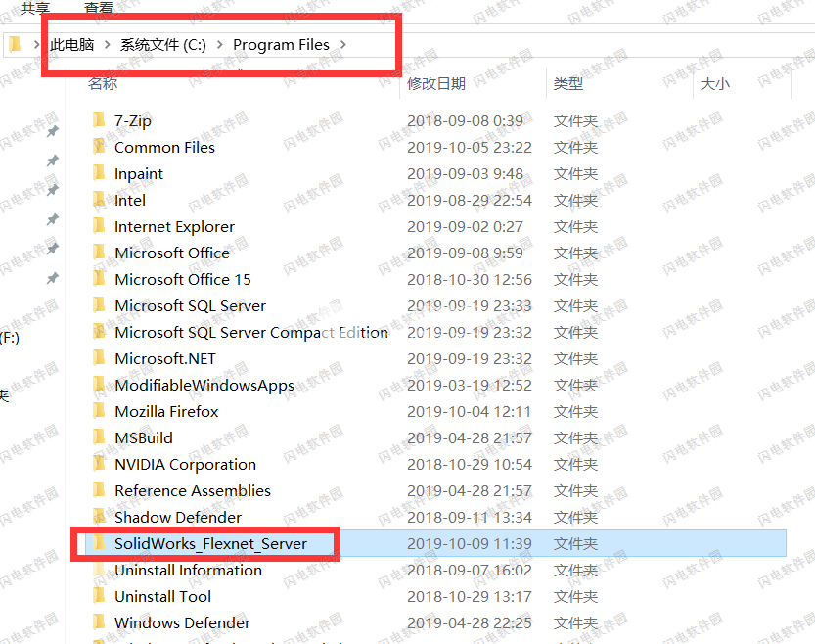Select the NVIDIA Corporation folder icon
This screenshot has height=644, width=815.
[x=98, y=464]
